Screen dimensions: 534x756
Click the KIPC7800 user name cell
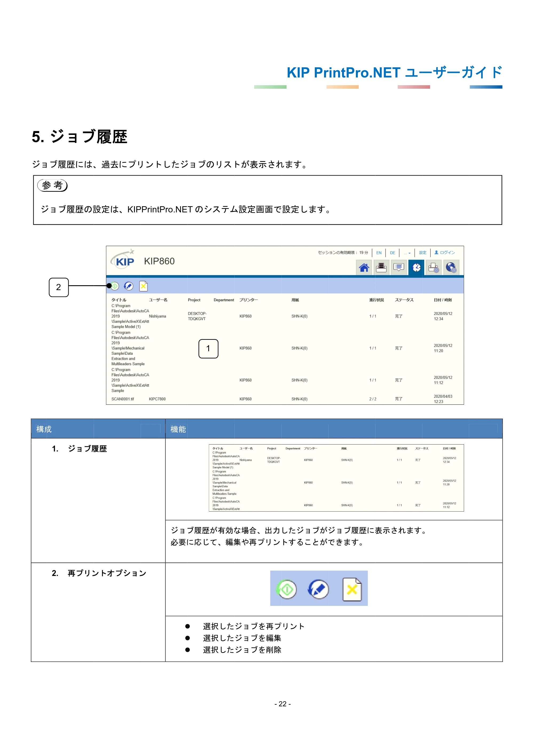pos(157,399)
